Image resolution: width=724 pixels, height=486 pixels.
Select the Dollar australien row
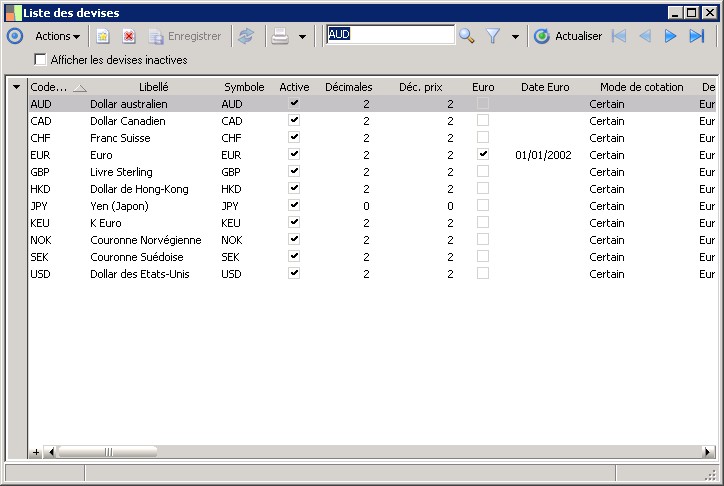372,104
